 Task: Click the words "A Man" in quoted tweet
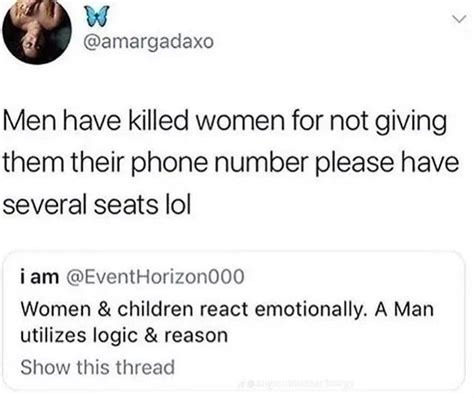pyautogui.click(x=404, y=310)
